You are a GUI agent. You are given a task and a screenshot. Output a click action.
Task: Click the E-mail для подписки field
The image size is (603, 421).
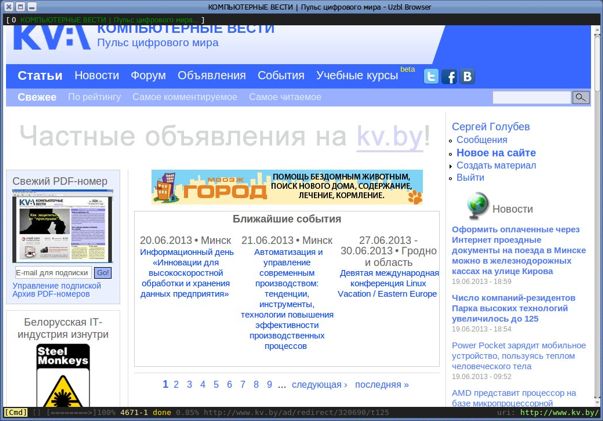click(52, 272)
